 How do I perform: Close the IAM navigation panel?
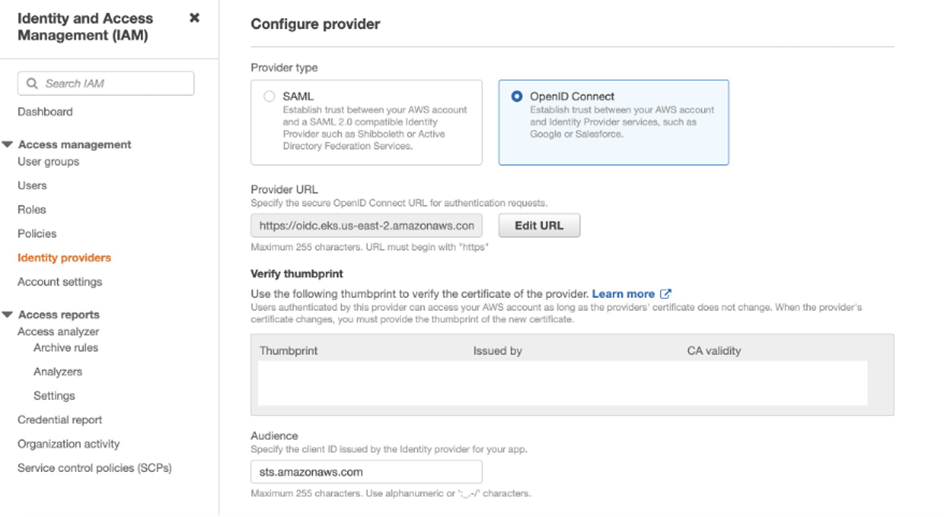[x=194, y=18]
